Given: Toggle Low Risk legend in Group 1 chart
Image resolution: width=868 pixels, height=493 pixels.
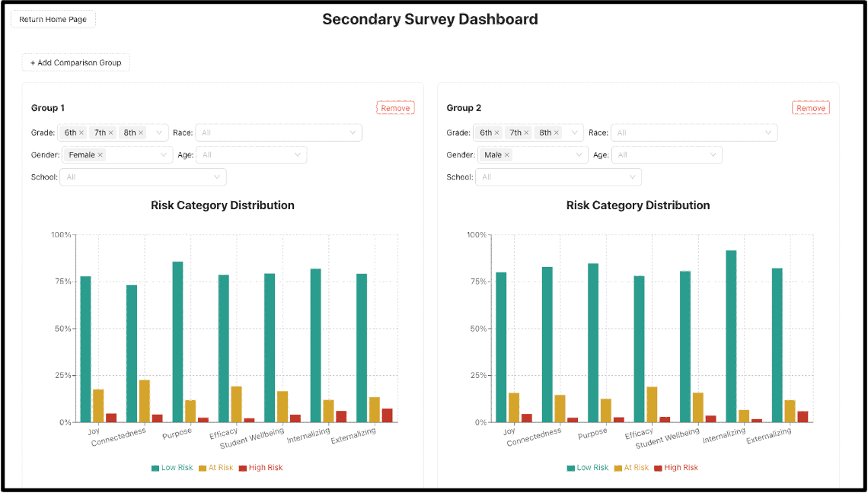Looking at the screenshot, I should coord(172,468).
